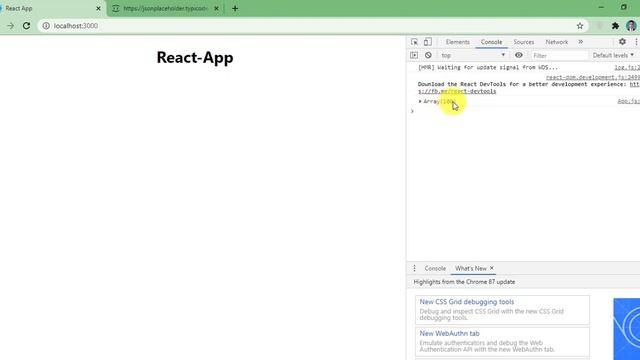Image resolution: width=640 pixels, height=360 pixels.
Task: Switch to the Elements tab
Action: click(x=458, y=42)
